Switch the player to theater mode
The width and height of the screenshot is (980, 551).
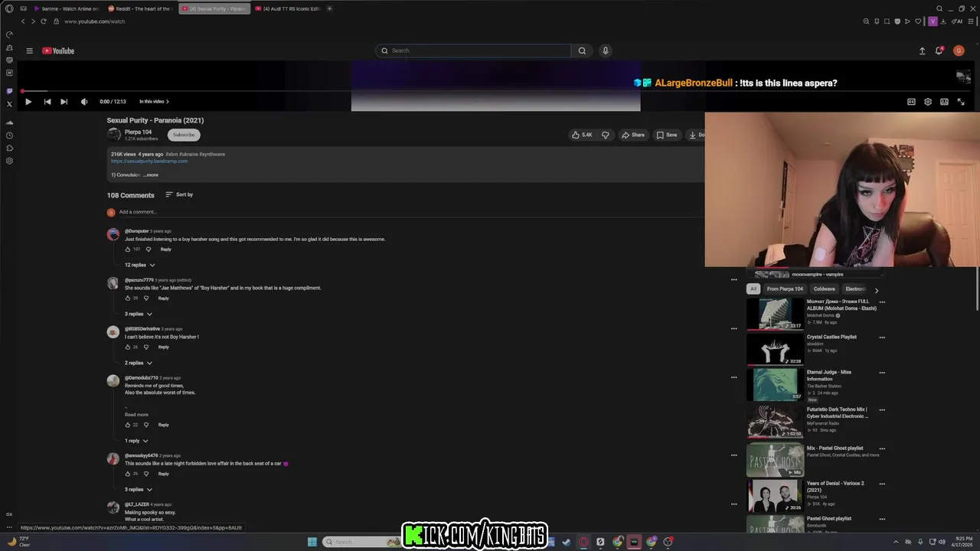944,102
